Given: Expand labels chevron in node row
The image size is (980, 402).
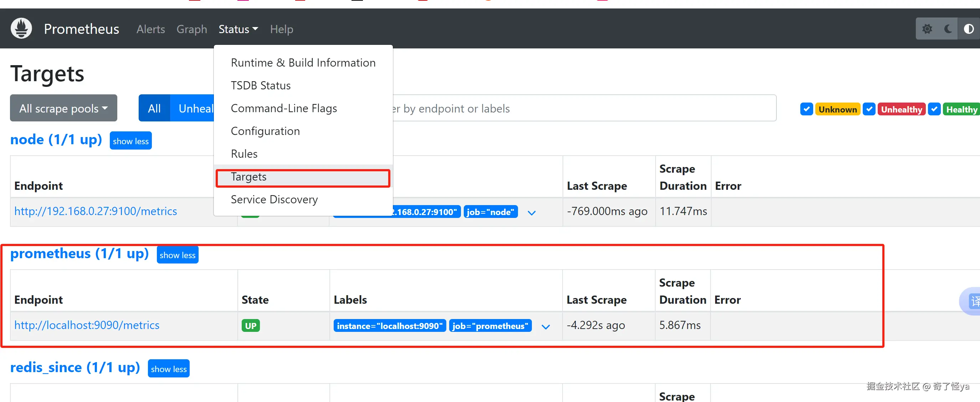Looking at the screenshot, I should click(532, 213).
